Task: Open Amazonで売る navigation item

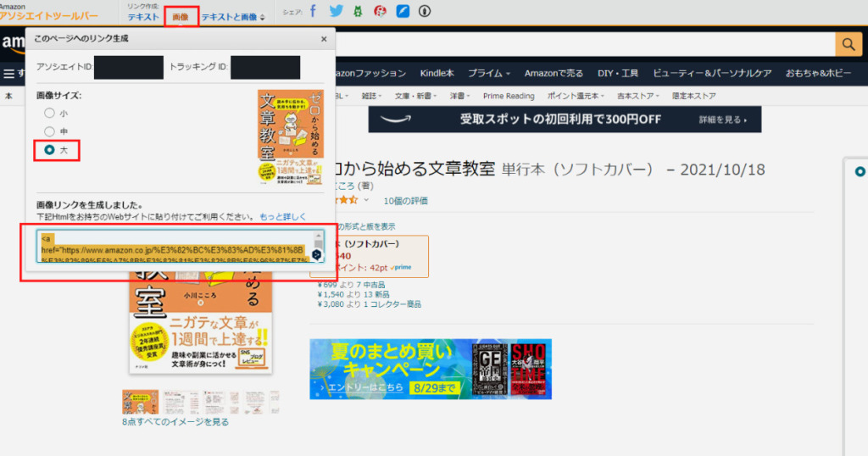Action: click(554, 73)
